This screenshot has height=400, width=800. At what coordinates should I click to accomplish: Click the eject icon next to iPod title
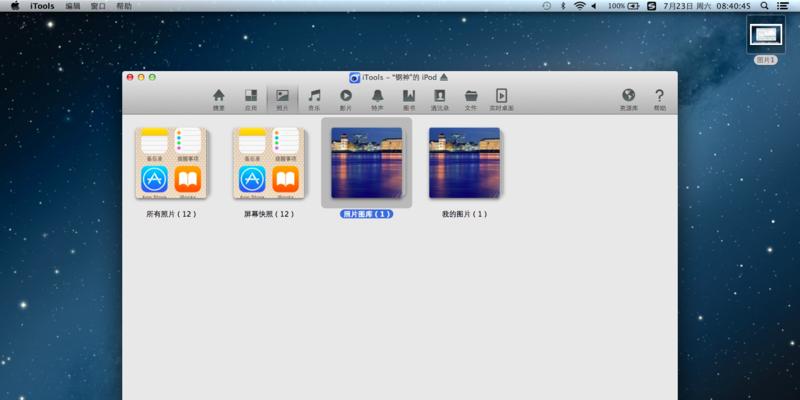(x=444, y=77)
